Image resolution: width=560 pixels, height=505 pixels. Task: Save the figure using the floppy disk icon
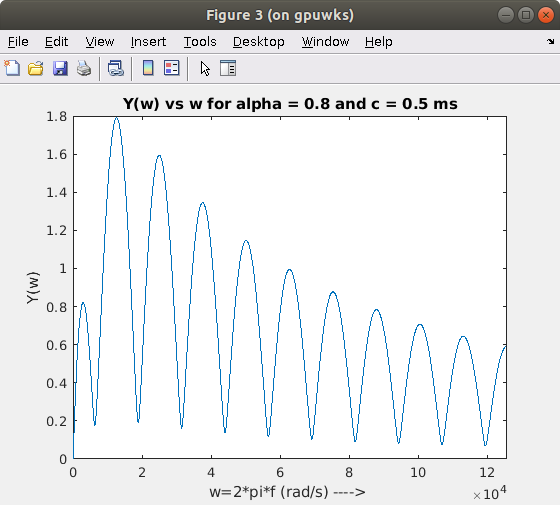tap(60, 68)
